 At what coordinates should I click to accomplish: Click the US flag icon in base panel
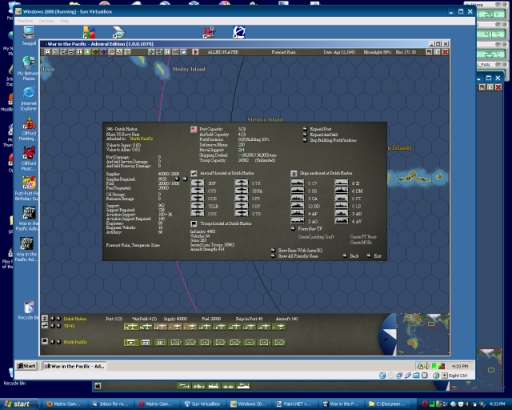pos(194,129)
